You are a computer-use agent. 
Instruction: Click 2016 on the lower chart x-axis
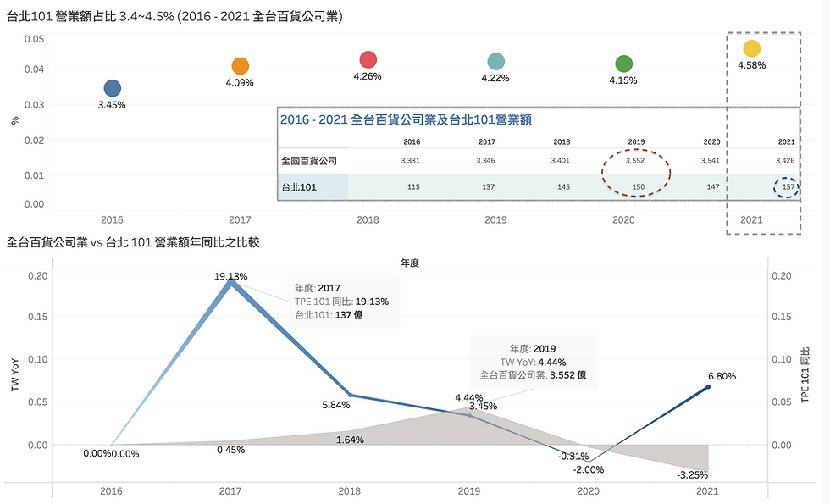pyautogui.click(x=111, y=491)
